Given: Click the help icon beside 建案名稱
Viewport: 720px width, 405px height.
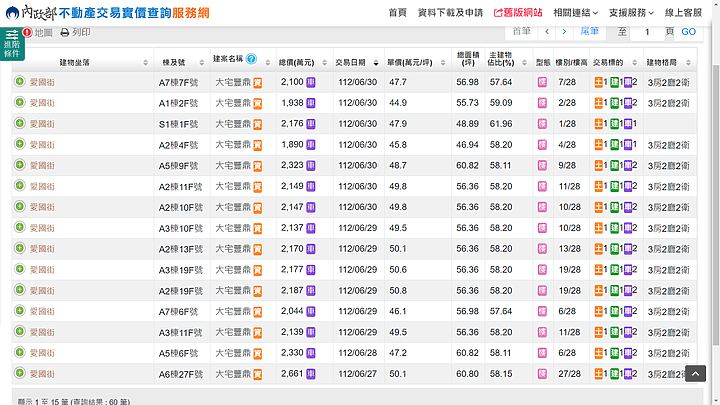Looking at the screenshot, I should (251, 59).
